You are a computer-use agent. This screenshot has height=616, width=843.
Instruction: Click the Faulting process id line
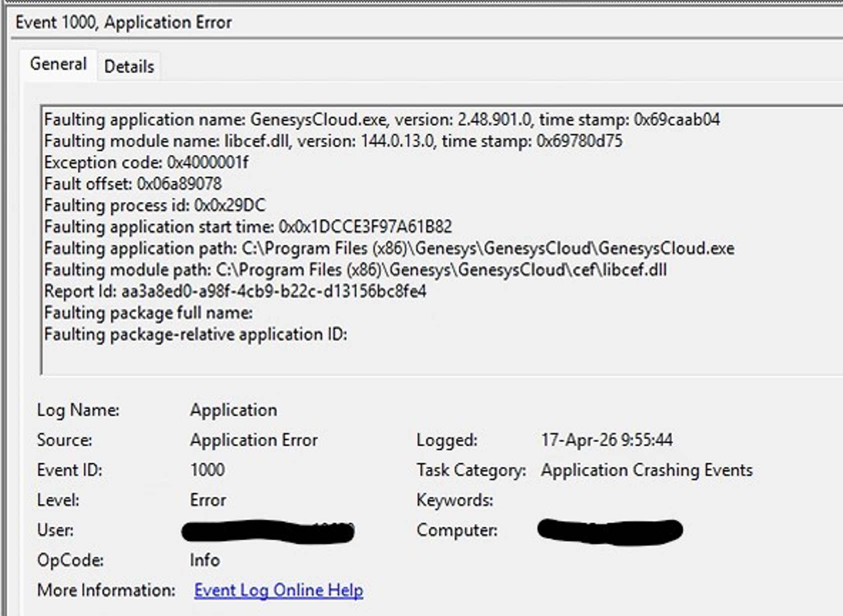(155, 205)
